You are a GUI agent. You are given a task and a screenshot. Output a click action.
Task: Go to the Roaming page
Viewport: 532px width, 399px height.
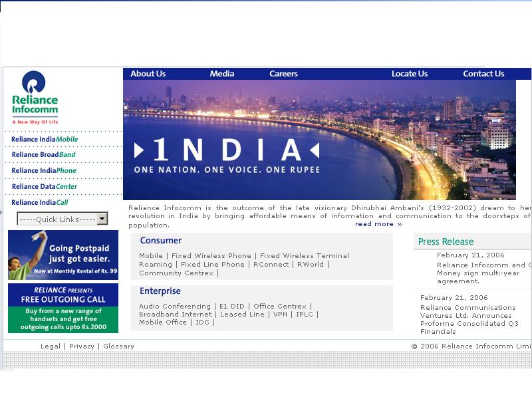point(156,264)
